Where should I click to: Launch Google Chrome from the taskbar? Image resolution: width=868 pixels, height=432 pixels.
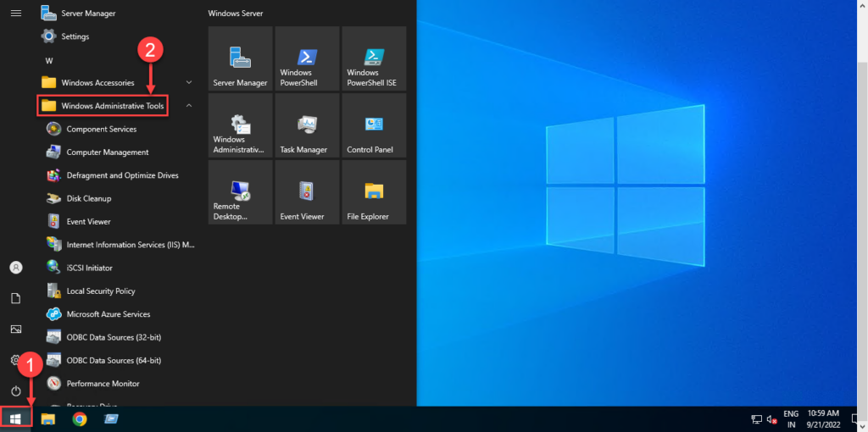[80, 419]
